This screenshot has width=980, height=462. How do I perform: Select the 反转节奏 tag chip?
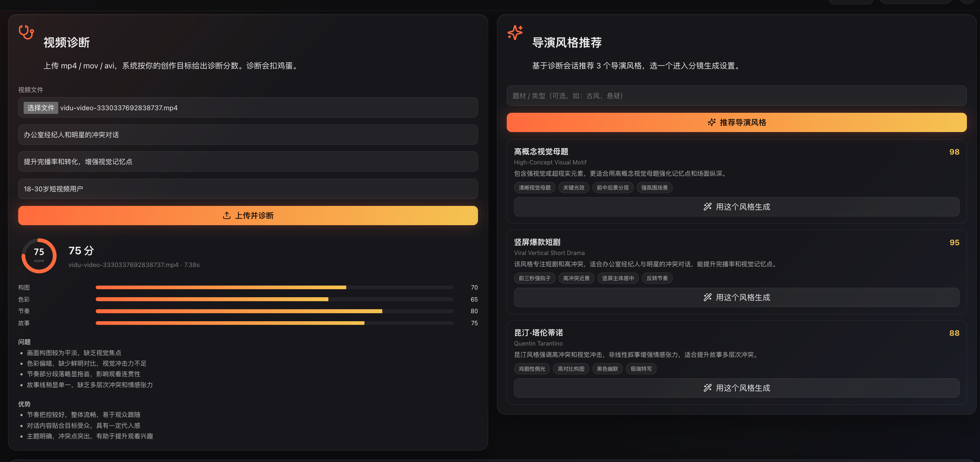coord(657,278)
